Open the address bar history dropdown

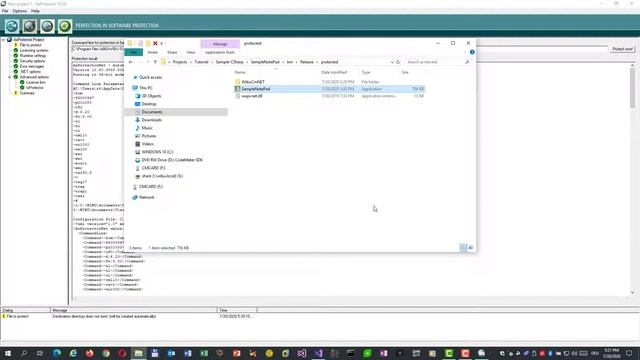(x=392, y=62)
